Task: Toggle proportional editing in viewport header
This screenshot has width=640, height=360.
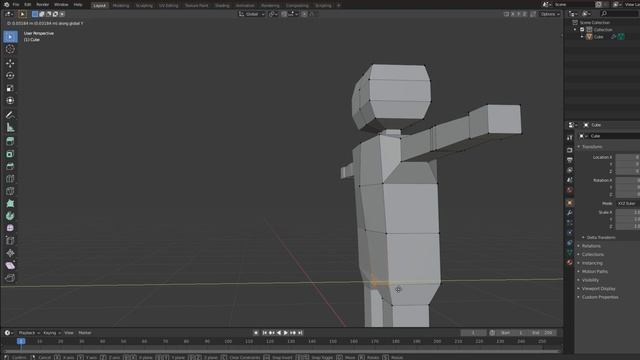Action: click(x=304, y=14)
